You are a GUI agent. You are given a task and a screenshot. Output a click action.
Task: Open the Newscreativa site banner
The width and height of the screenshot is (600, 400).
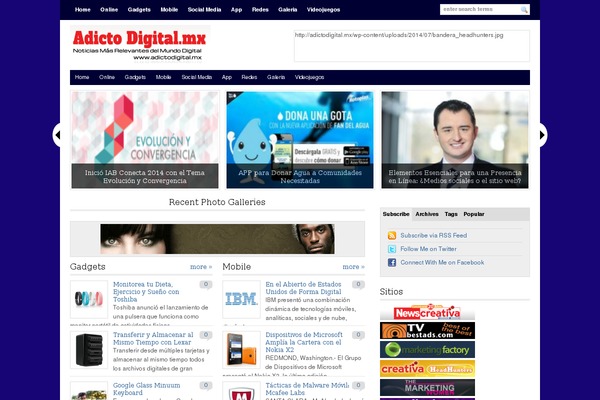tap(427, 312)
